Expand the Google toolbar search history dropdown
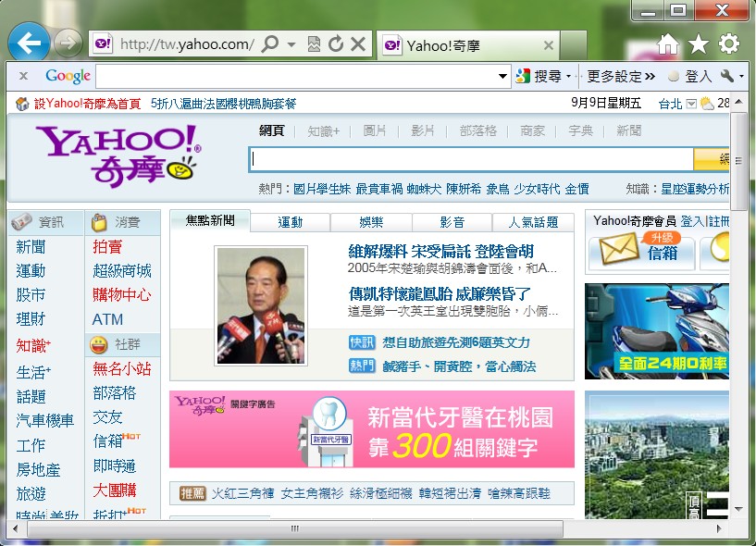Image resolution: width=756 pixels, height=546 pixels. tap(502, 76)
